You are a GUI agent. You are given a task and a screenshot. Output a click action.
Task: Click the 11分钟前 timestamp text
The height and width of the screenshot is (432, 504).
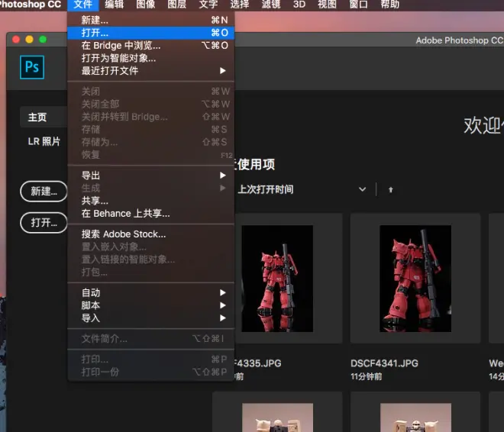(x=366, y=376)
